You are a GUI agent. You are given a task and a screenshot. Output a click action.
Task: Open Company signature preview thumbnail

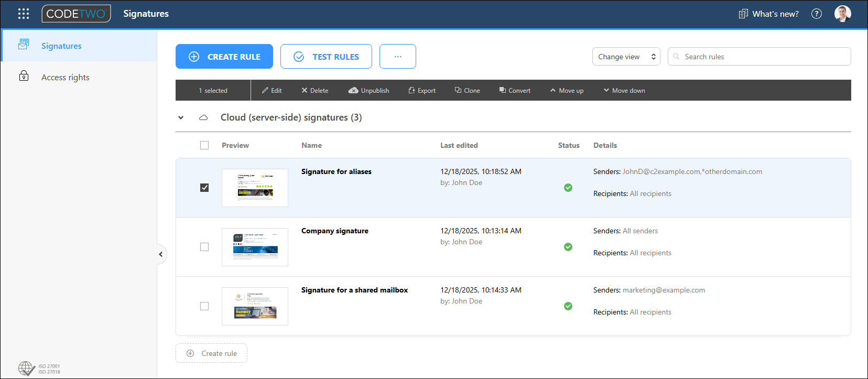point(255,247)
